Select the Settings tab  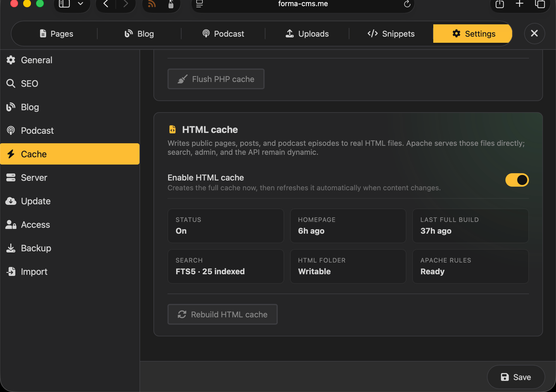[473, 34]
